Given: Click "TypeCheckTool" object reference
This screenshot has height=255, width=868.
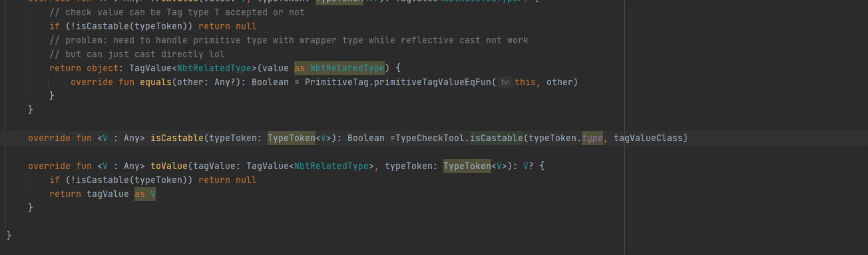Looking at the screenshot, I should (430, 138).
